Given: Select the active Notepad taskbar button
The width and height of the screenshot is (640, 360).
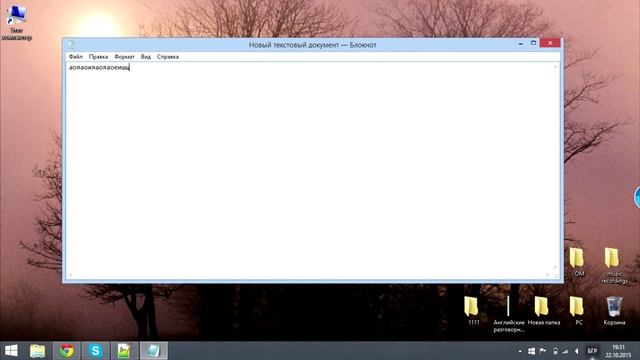Looking at the screenshot, I should 153,351.
